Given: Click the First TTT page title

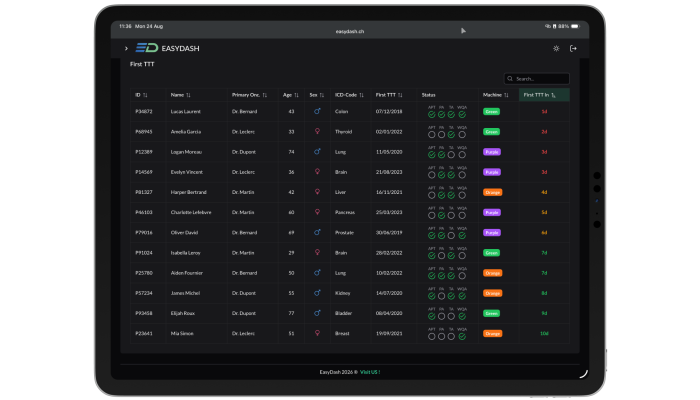Looking at the screenshot, I should (x=142, y=64).
